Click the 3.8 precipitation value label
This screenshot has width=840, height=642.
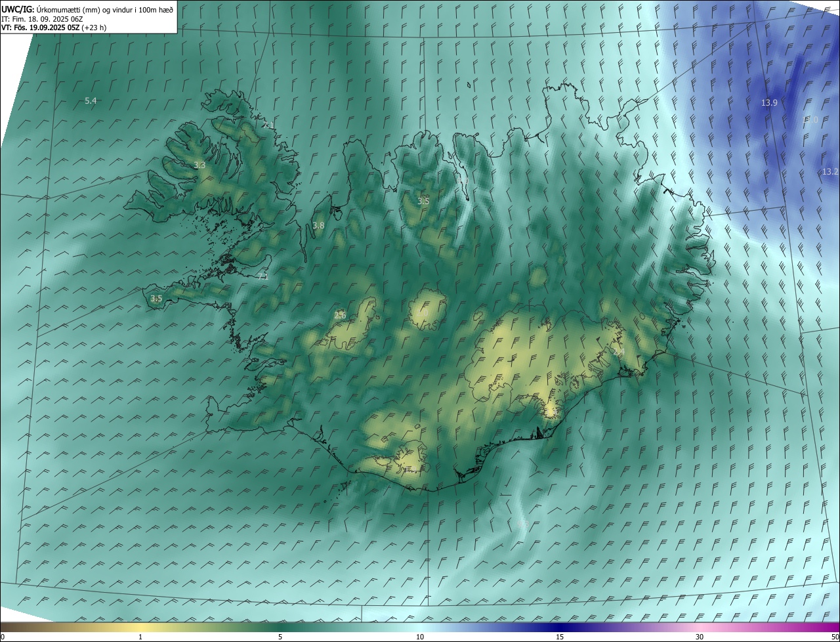click(x=318, y=225)
